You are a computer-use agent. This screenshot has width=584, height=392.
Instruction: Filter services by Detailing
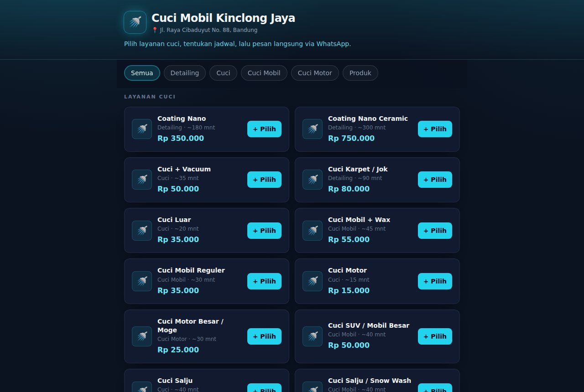click(x=185, y=73)
